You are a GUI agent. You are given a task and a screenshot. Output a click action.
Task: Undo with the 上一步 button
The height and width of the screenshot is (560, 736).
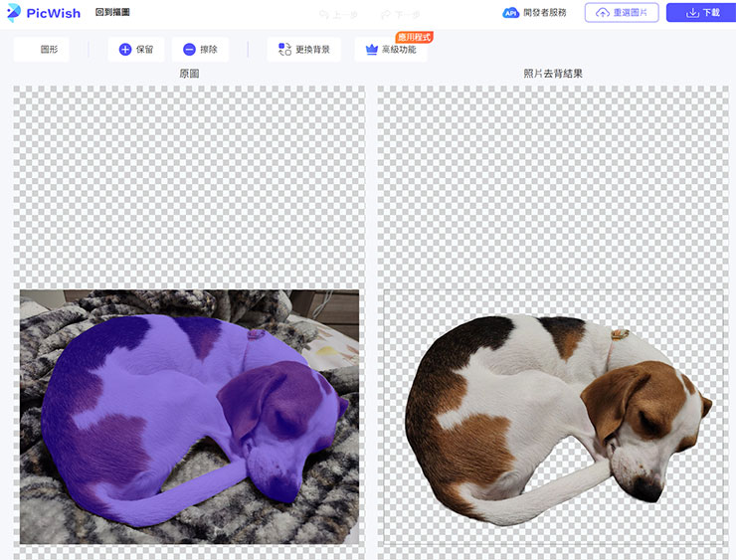click(338, 14)
